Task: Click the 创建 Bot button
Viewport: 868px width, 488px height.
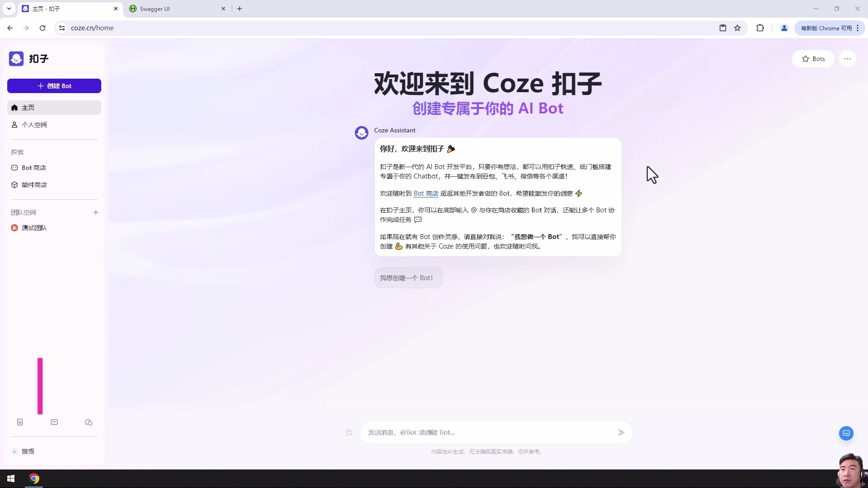Action: tap(54, 86)
